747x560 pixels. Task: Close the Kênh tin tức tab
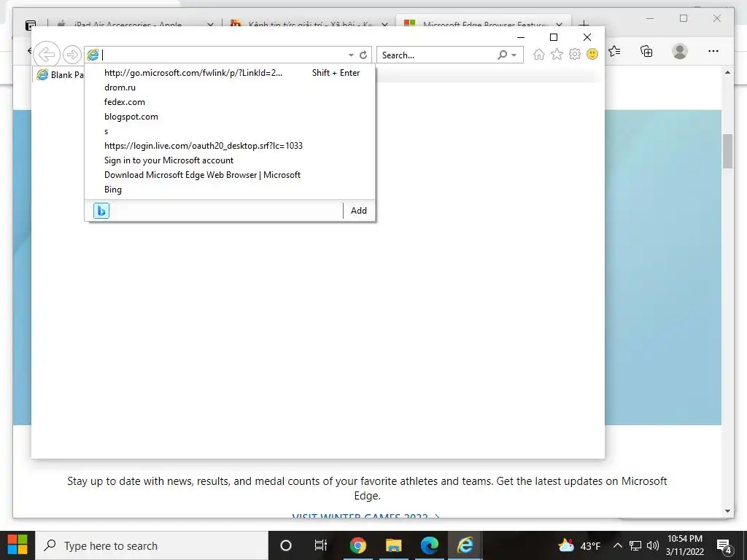384,25
